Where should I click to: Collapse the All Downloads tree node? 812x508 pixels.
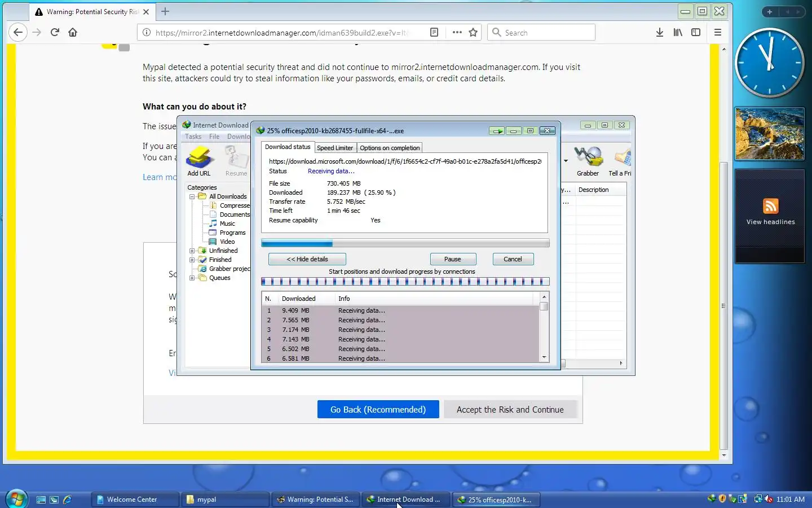(x=192, y=196)
